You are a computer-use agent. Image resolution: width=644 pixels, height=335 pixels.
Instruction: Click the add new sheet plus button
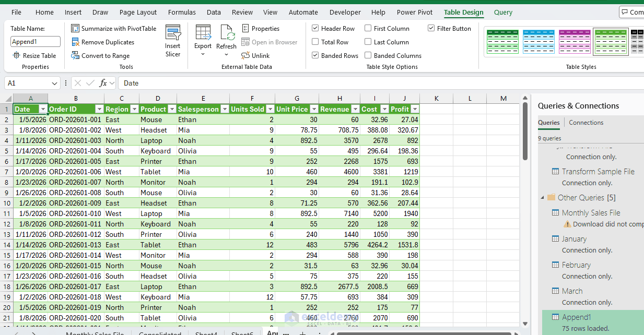302,333
